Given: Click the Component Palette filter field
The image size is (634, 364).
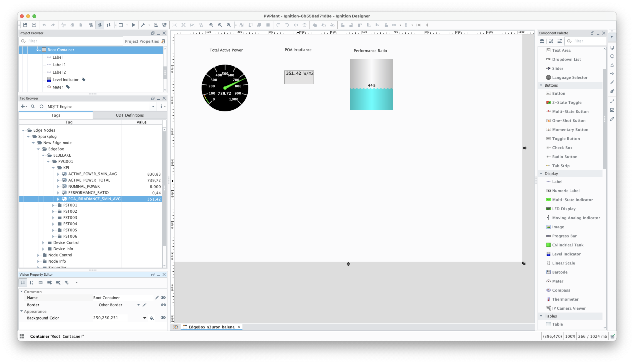Looking at the screenshot, I should (x=588, y=41).
